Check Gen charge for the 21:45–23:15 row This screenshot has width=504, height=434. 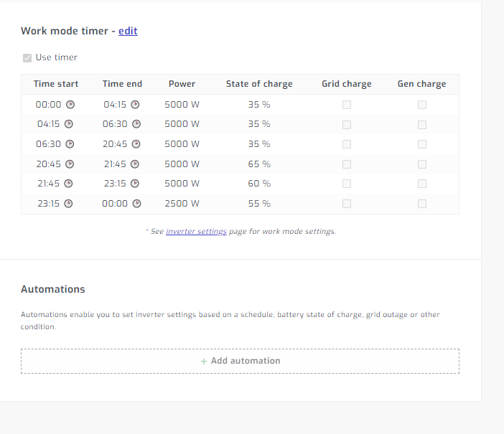[422, 184]
